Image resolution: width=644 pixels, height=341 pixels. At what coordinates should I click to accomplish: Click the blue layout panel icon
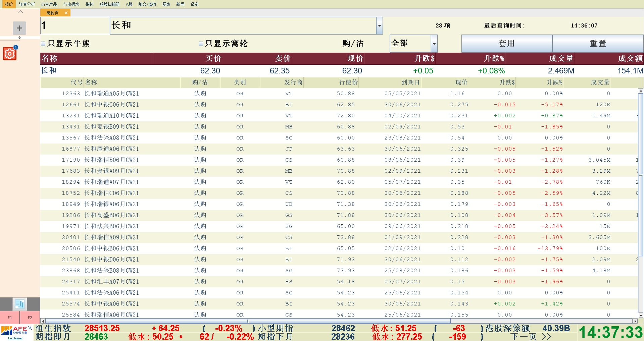pyautogui.click(x=20, y=304)
